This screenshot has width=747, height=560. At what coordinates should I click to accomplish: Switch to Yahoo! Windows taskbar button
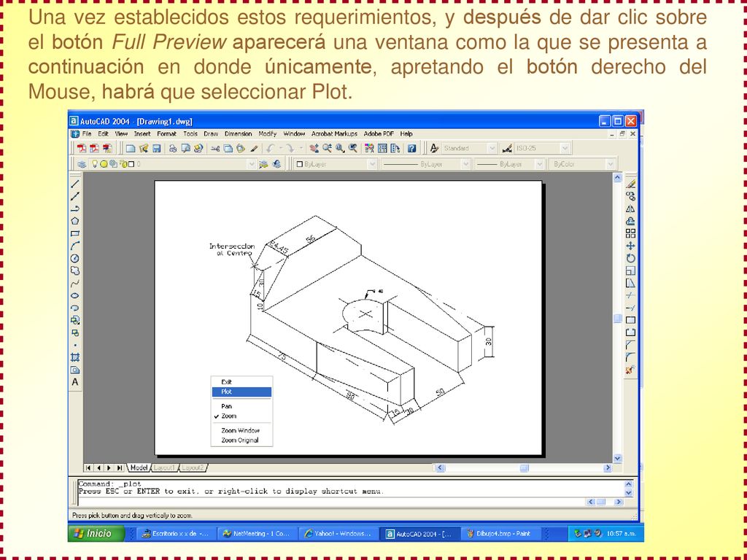pyautogui.click(x=338, y=534)
